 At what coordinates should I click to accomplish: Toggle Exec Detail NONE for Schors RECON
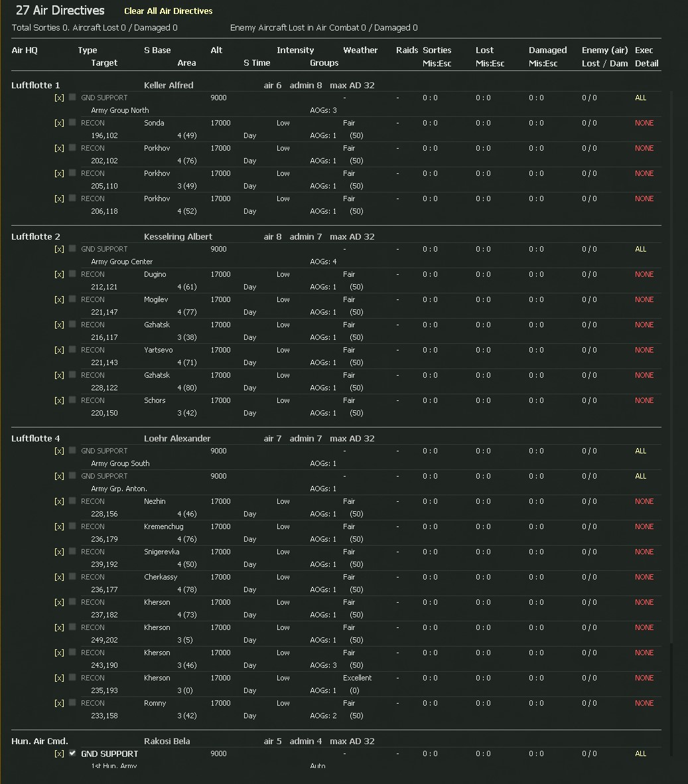click(644, 400)
